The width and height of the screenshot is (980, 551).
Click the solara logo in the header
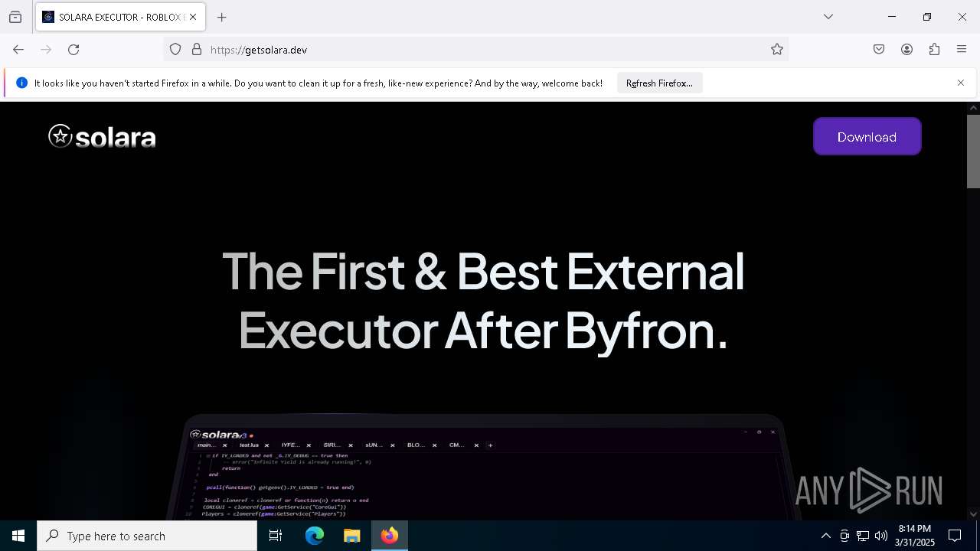point(102,137)
